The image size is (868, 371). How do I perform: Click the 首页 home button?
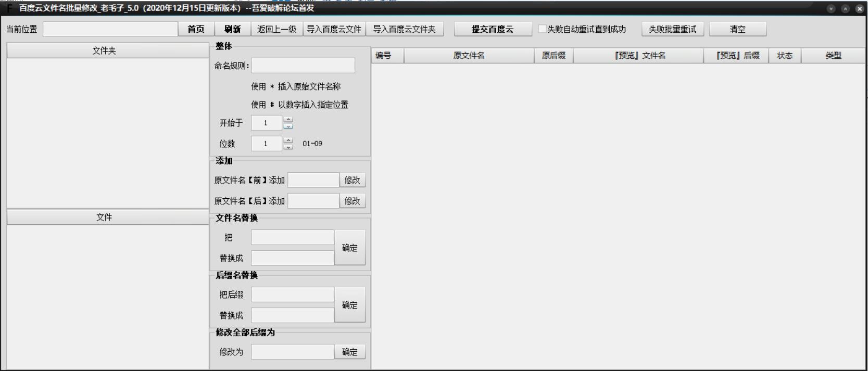(x=196, y=29)
